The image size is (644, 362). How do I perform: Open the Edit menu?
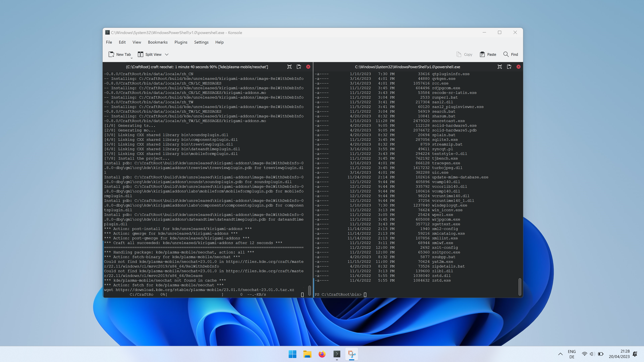tap(122, 42)
